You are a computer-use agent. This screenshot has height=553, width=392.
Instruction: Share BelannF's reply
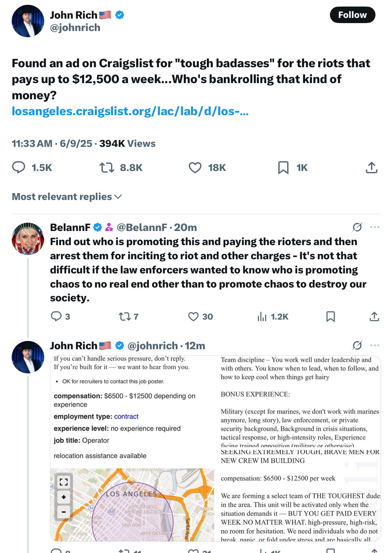coord(374,316)
